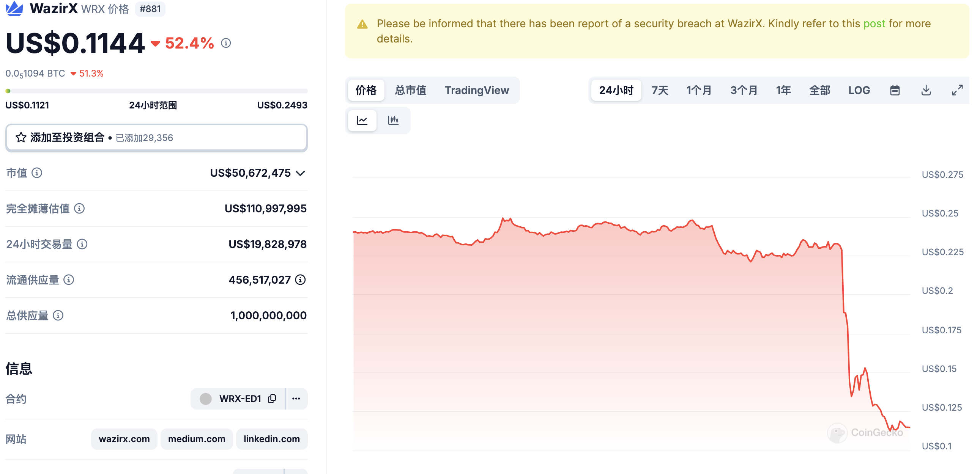
Task: Show info for 总供应量 label
Action: pyautogui.click(x=58, y=315)
